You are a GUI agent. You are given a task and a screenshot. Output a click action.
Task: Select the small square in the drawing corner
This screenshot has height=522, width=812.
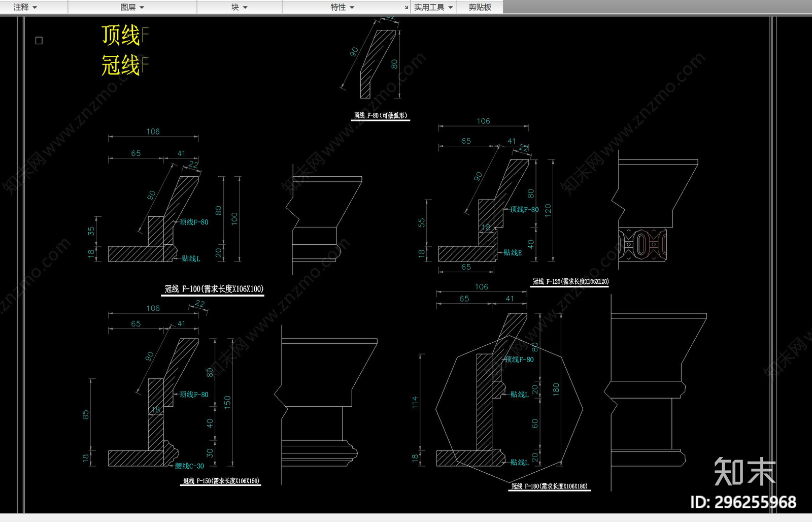39,41
